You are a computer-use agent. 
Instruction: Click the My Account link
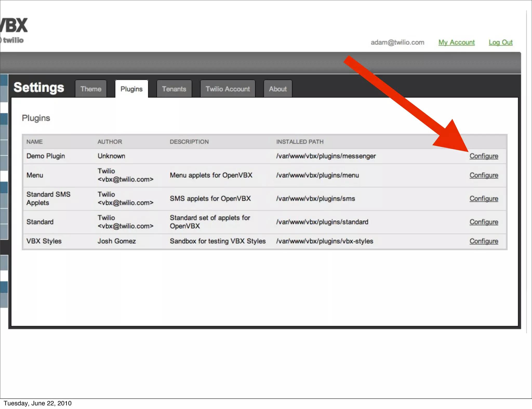pos(456,42)
